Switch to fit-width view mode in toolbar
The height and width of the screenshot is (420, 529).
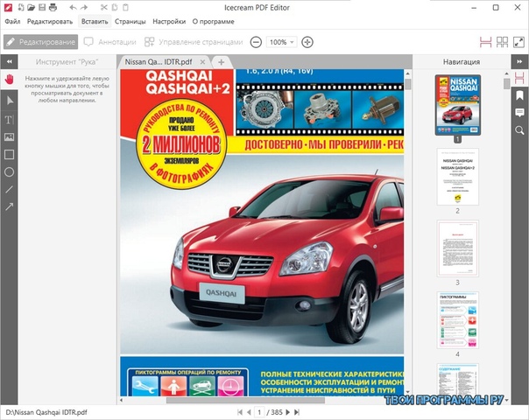click(485, 42)
